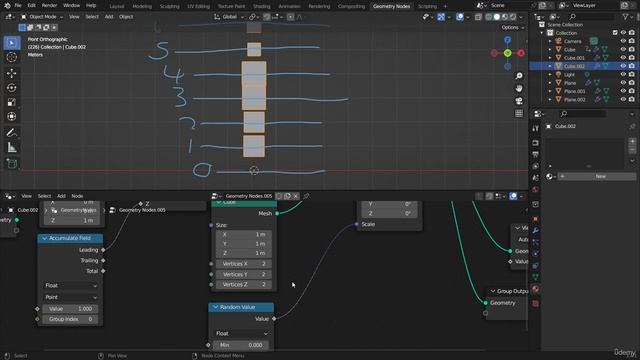640x360 pixels.
Task: Unlink Geometry Nodes.005 with X icon
Action: pos(296,196)
